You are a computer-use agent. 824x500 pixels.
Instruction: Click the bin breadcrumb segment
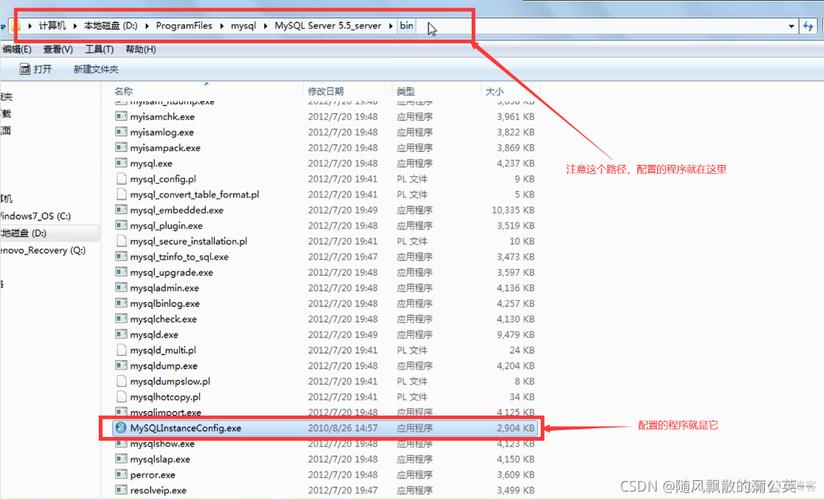coord(406,26)
